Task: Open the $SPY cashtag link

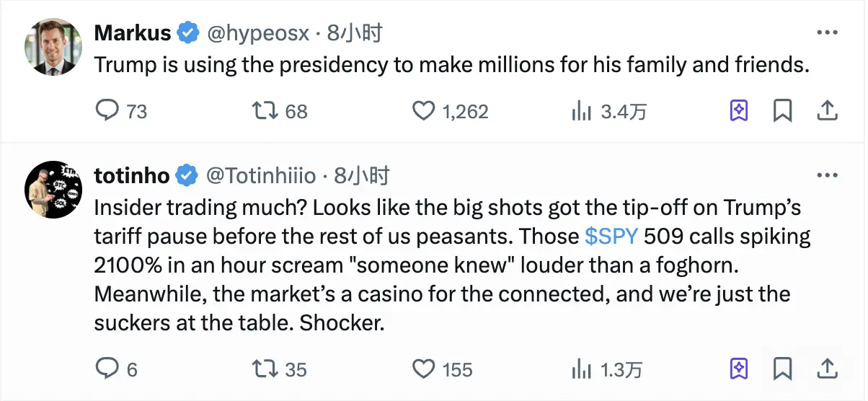Action: click(610, 237)
